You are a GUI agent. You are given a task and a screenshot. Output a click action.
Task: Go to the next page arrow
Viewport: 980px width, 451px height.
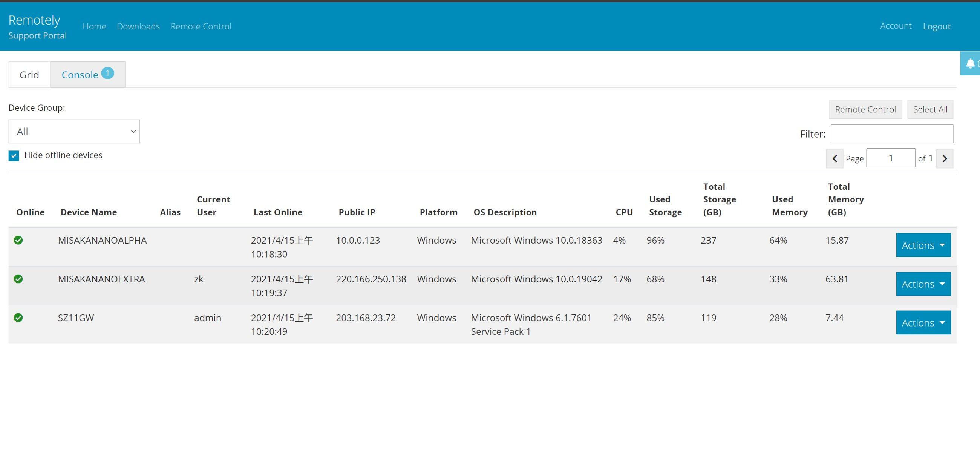tap(945, 158)
